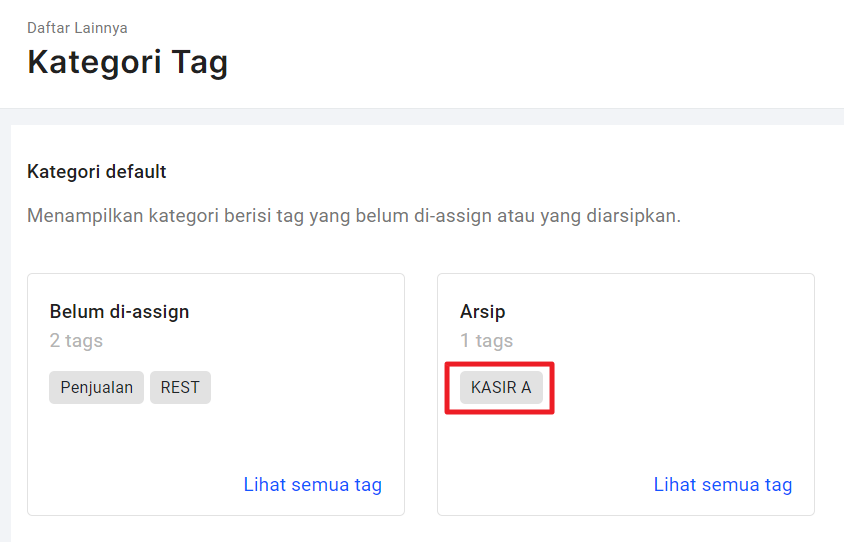Click the red highlight border around KASIR A
844x542 pixels.
[500, 364]
